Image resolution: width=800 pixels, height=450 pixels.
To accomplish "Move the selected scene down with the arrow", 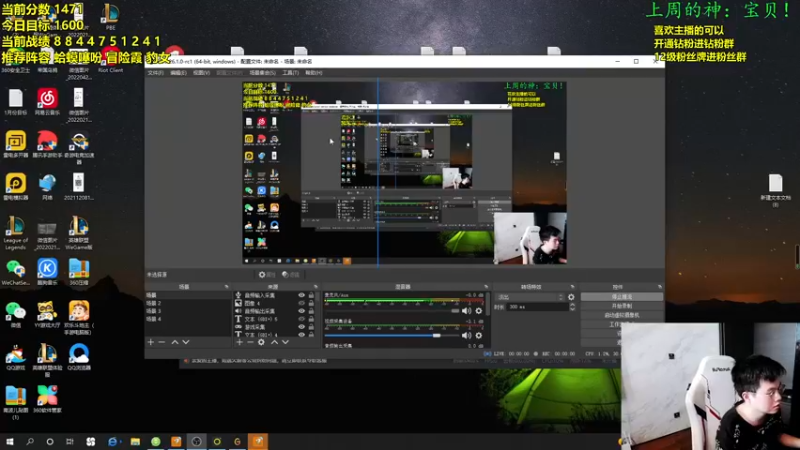I will pyautogui.click(x=186, y=342).
